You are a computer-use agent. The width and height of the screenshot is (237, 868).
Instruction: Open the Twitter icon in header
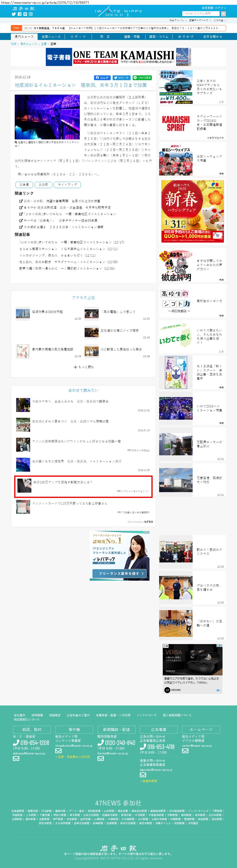click(14, 14)
